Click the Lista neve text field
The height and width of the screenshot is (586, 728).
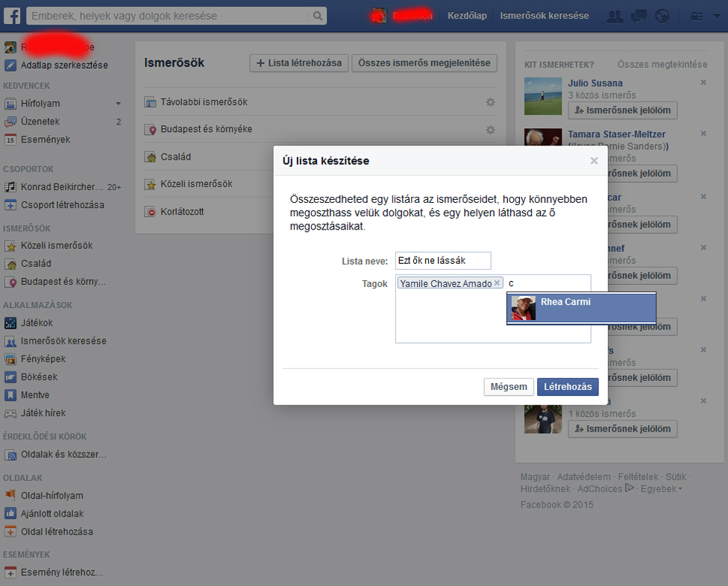pyautogui.click(x=442, y=261)
